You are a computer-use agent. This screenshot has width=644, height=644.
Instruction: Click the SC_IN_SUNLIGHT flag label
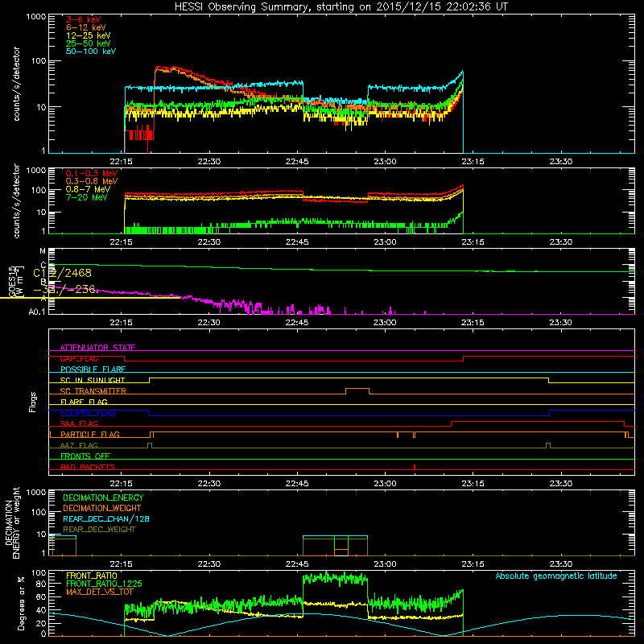(93, 380)
